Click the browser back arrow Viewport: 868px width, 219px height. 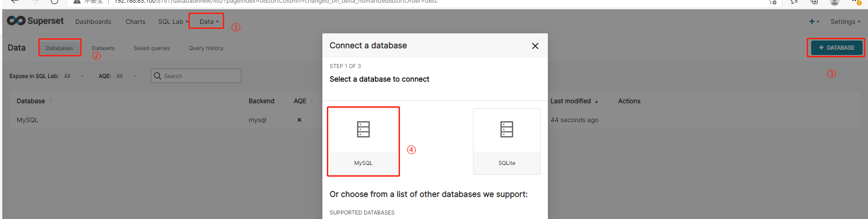point(14,1)
